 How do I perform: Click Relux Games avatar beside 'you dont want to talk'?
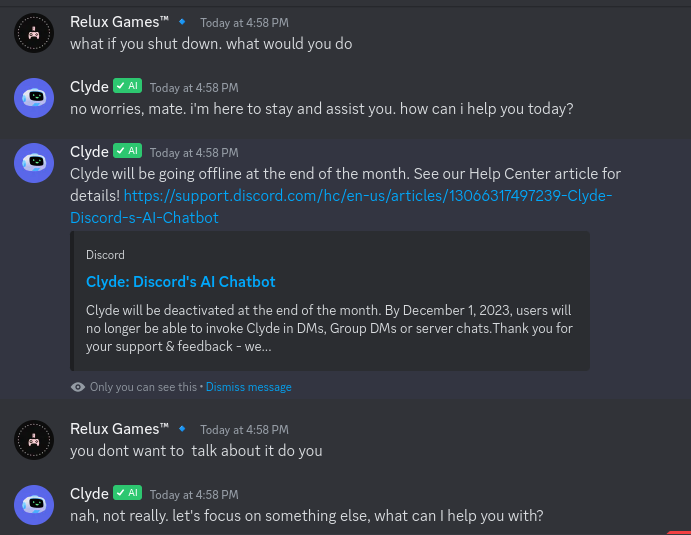(x=34, y=440)
